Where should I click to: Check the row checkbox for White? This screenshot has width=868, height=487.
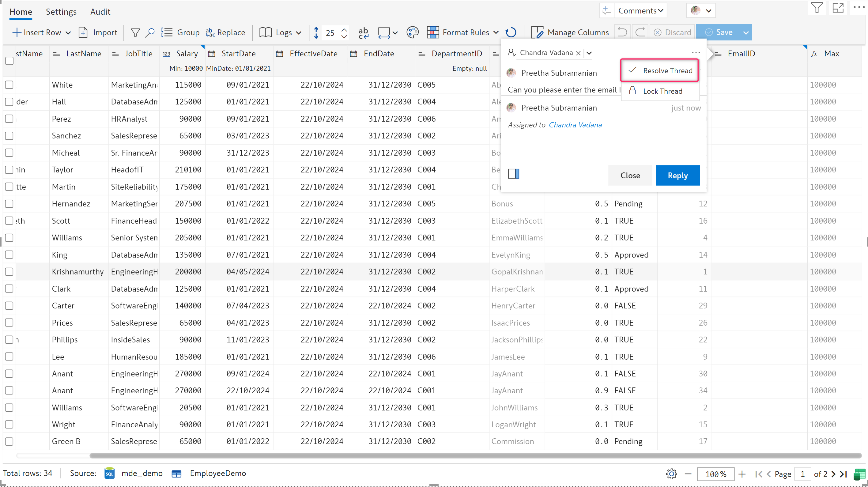coord(9,85)
